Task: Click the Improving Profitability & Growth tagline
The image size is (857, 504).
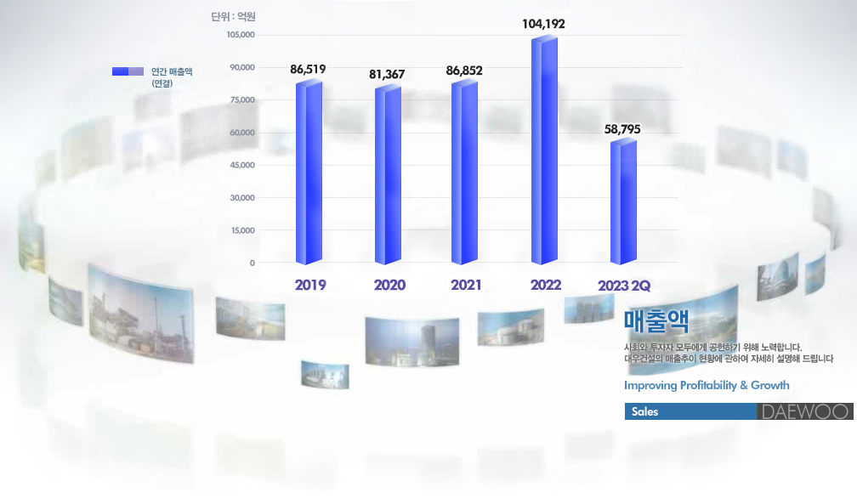Action: tap(707, 385)
